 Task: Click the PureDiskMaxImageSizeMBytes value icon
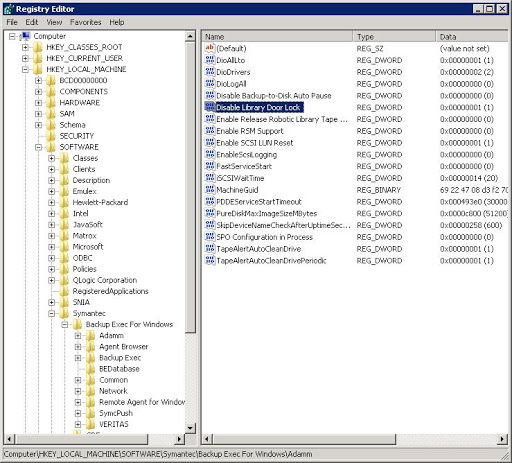[210, 213]
